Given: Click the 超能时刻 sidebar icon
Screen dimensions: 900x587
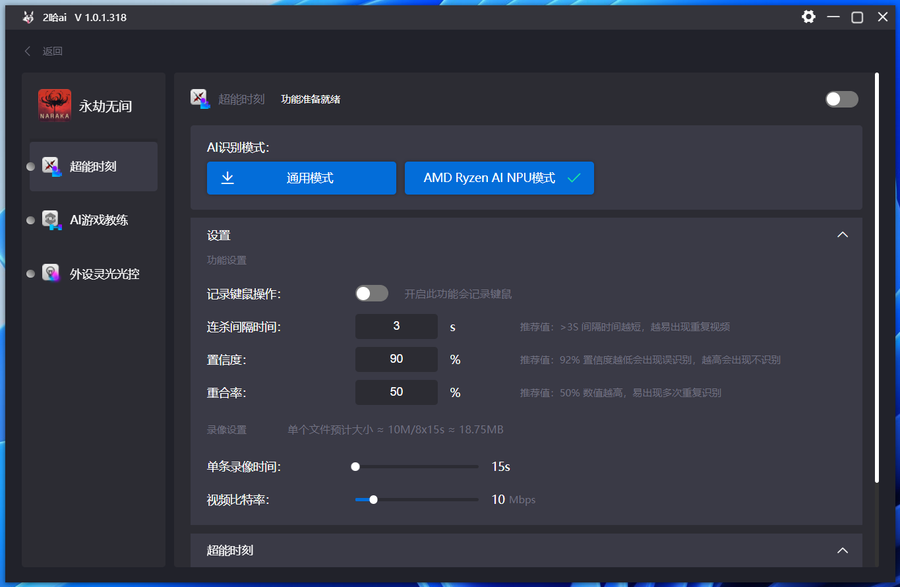Looking at the screenshot, I should coord(52,166).
